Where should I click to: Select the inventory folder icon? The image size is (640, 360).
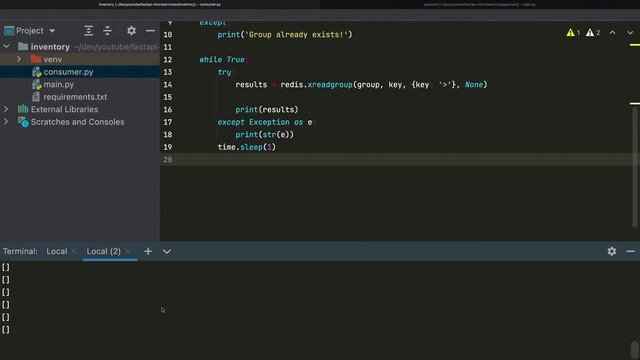click(23, 47)
